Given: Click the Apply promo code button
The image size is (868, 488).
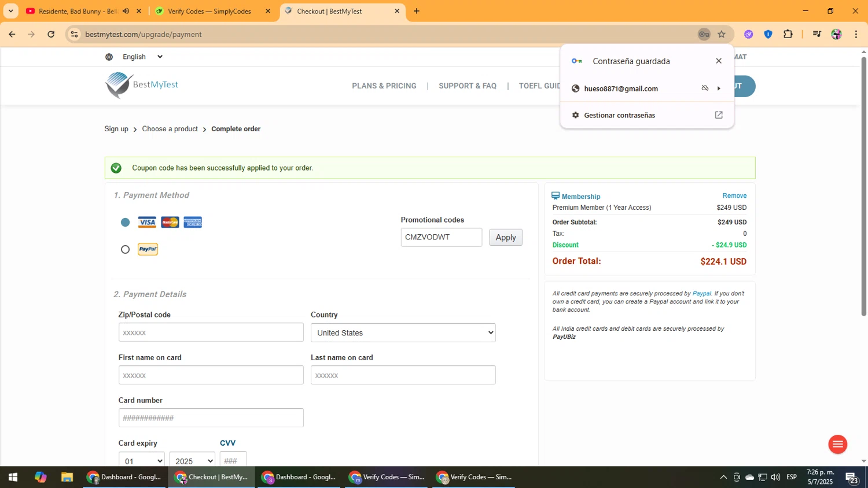Looking at the screenshot, I should [x=506, y=237].
